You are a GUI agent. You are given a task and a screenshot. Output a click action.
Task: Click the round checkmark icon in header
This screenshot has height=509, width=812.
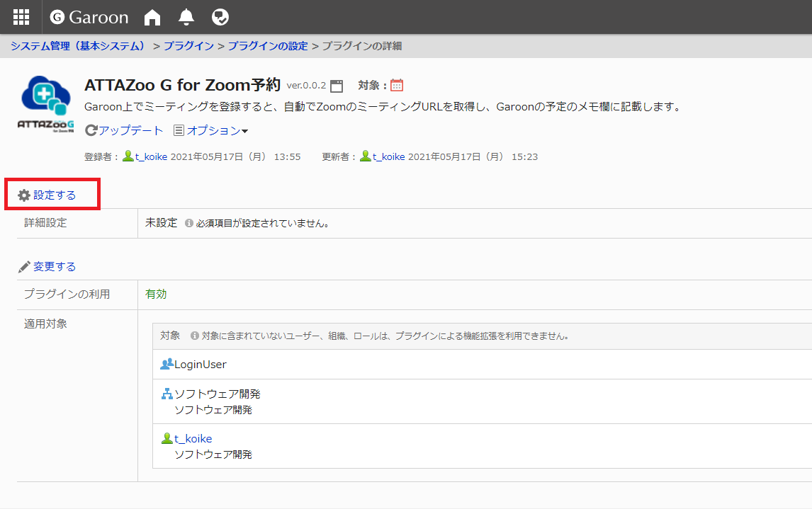pos(220,17)
